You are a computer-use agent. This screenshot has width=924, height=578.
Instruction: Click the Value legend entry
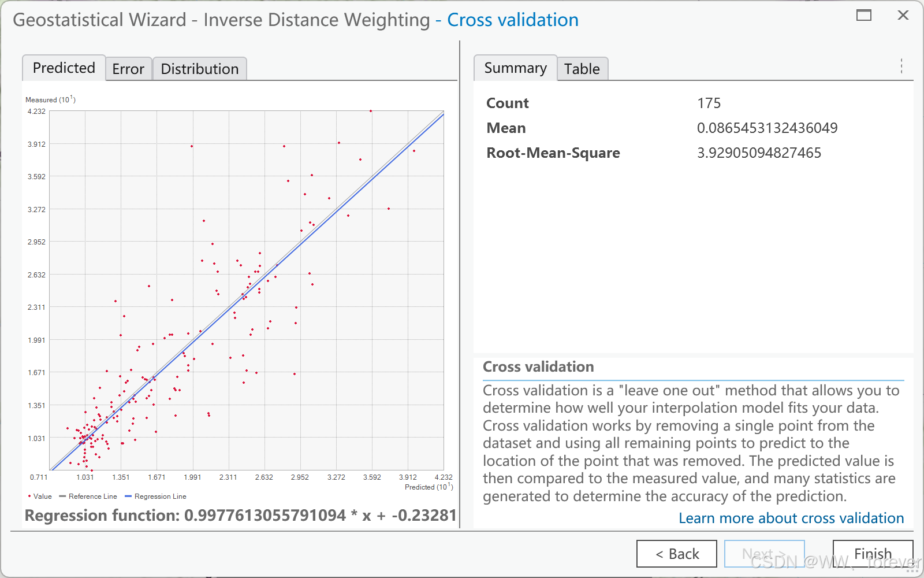click(x=39, y=497)
